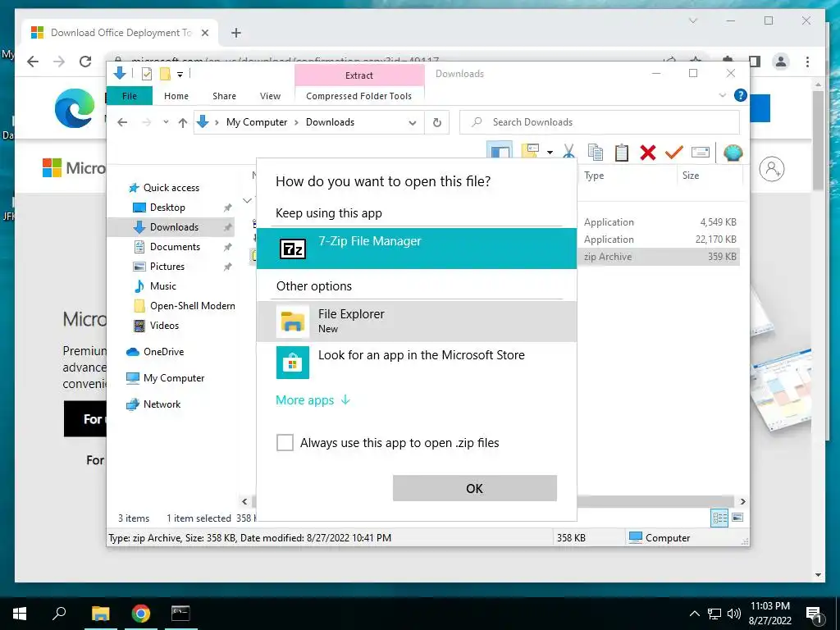Click horizontal scrollbar left arrow in Explorer

click(244, 501)
